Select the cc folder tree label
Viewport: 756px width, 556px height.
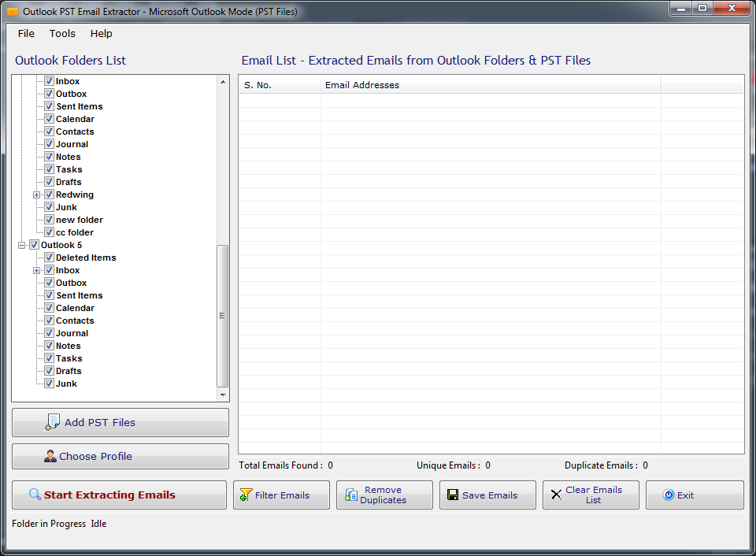[75, 232]
